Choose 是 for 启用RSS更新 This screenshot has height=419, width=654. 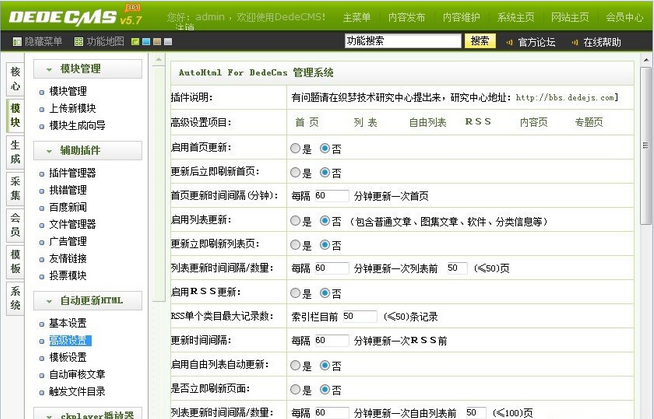coord(294,294)
